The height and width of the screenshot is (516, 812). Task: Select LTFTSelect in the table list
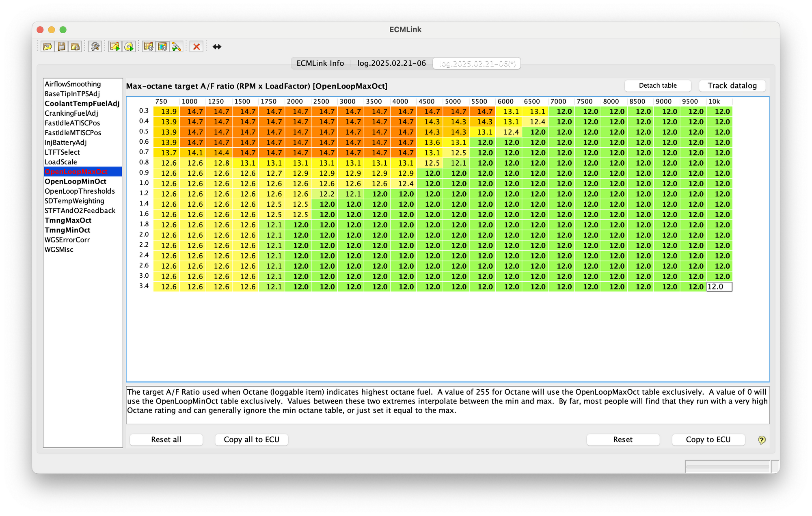pos(83,152)
